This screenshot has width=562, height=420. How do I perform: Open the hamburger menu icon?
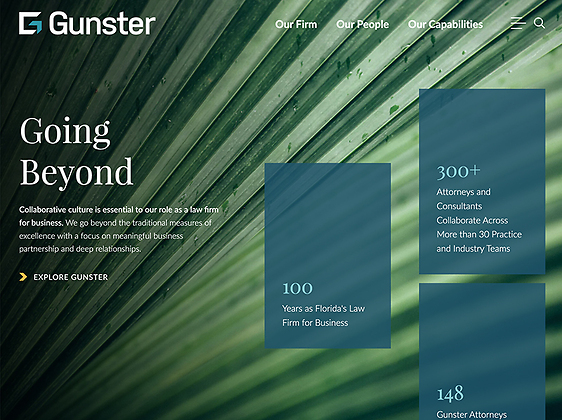pyautogui.click(x=518, y=23)
